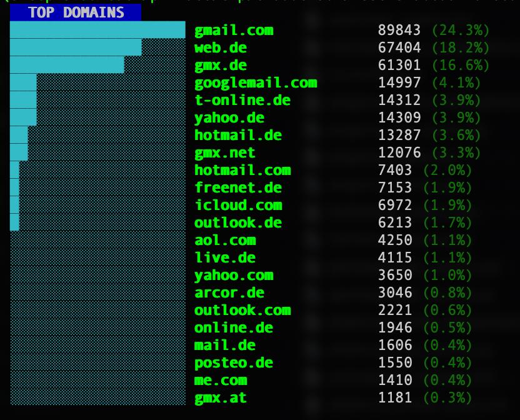The height and width of the screenshot is (420, 520).
Task: Click the (0.8%) percentage
Action: click(x=447, y=292)
